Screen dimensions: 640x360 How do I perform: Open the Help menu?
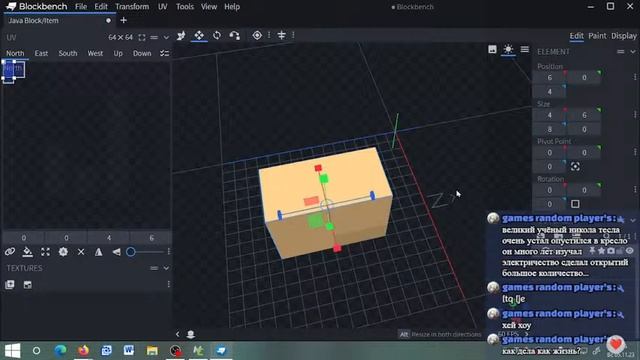click(232, 7)
